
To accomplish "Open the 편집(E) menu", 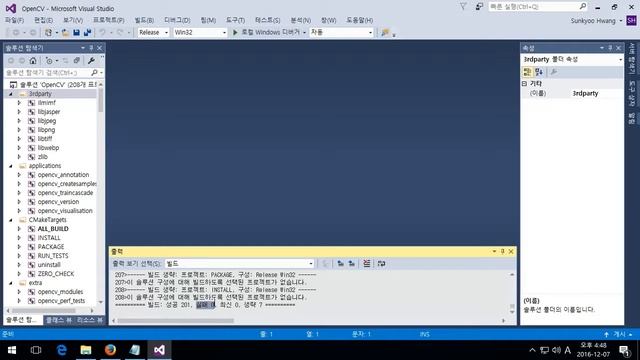I will click(x=43, y=20).
